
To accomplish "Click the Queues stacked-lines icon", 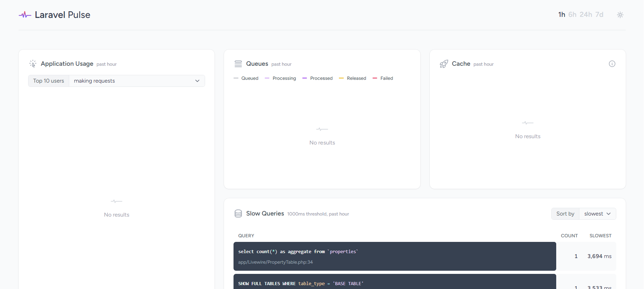I will coord(238,64).
